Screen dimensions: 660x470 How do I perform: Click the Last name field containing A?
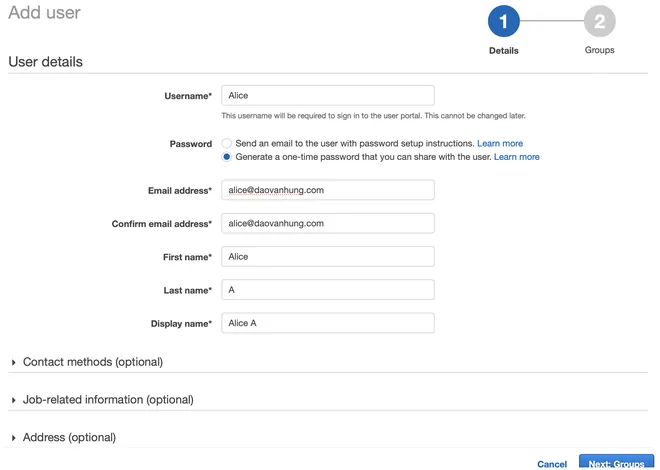point(328,290)
